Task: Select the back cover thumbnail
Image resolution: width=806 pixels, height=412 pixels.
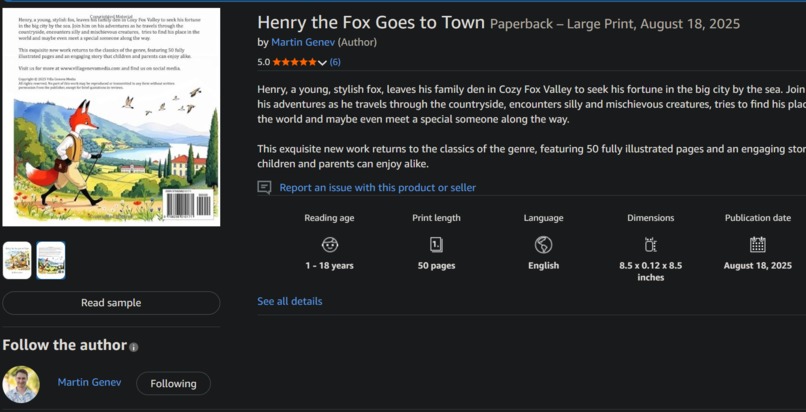Action: click(51, 260)
